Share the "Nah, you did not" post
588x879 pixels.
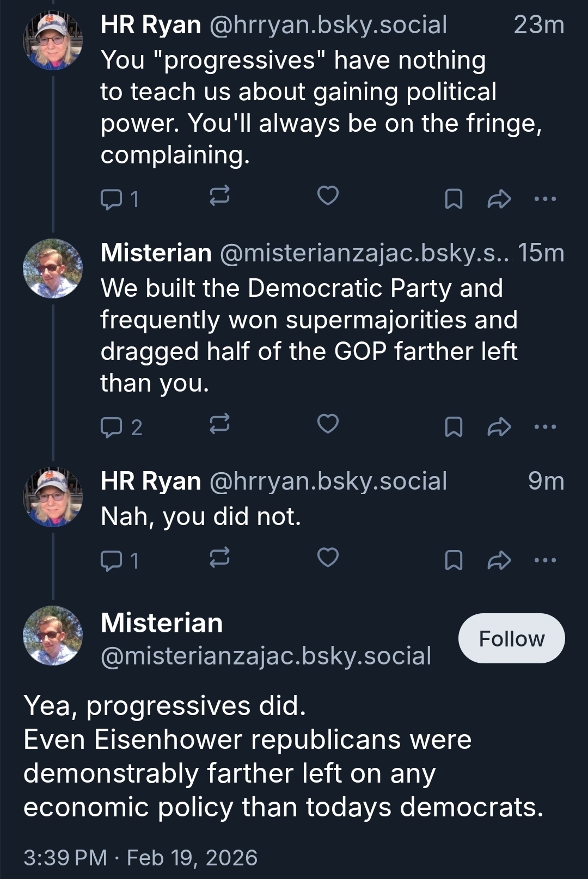[499, 560]
